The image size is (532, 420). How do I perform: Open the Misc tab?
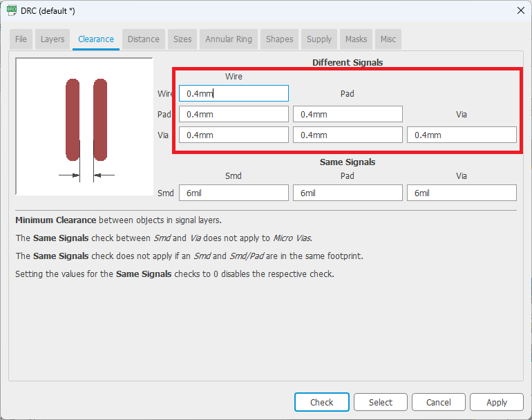tap(388, 39)
